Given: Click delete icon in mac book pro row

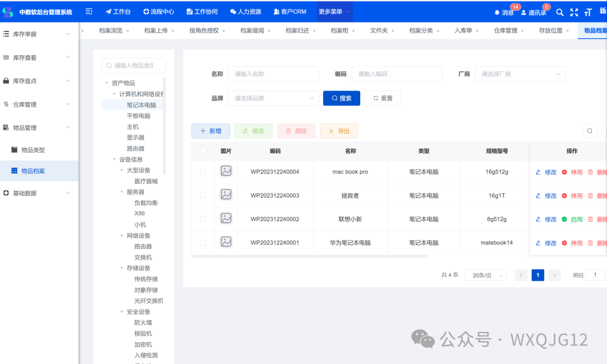Looking at the screenshot, I should click(x=590, y=172).
